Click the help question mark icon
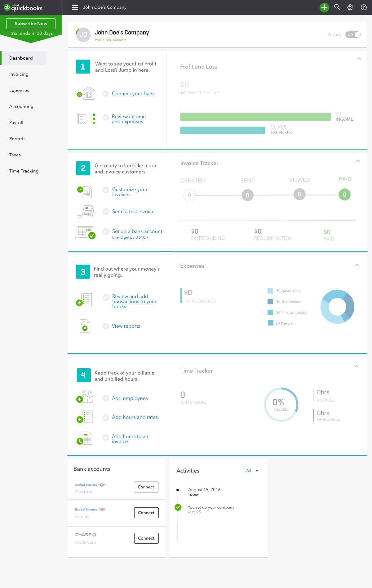The image size is (372, 588). [364, 7]
